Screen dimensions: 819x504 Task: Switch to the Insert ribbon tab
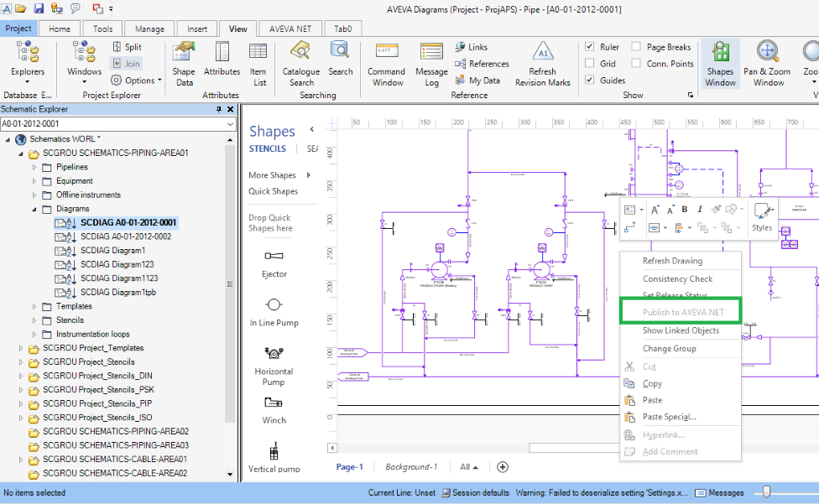coord(197,29)
